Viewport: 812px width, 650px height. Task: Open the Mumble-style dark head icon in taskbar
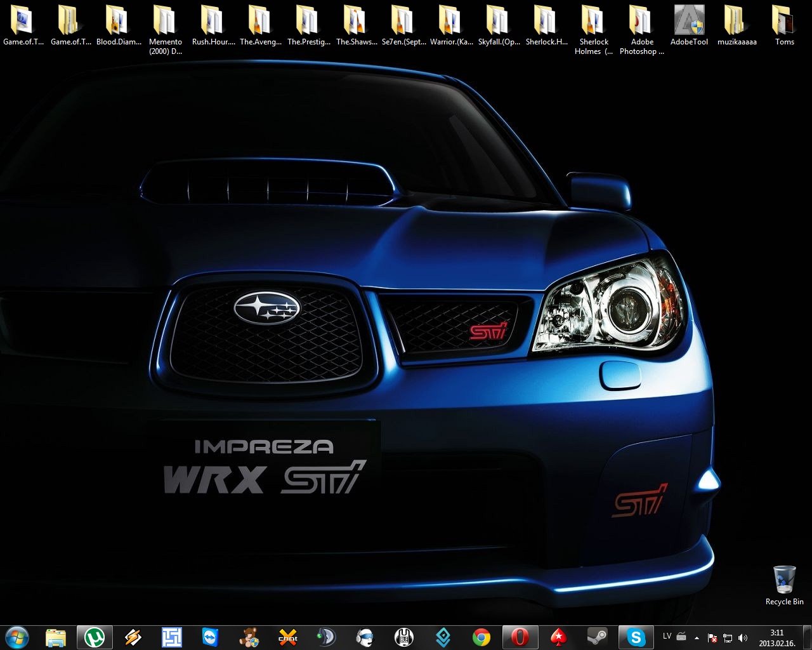[326, 637]
